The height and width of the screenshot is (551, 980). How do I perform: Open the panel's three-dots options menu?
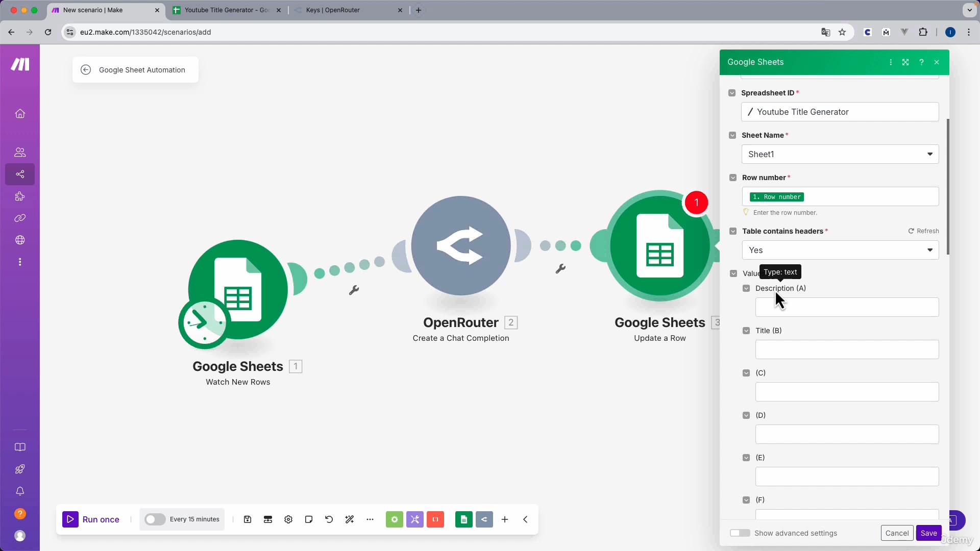point(891,62)
